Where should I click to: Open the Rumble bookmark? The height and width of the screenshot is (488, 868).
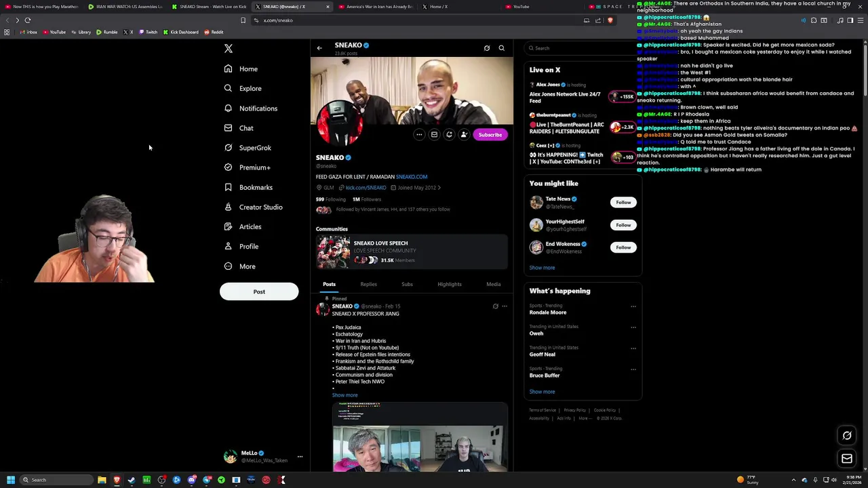pos(107,32)
